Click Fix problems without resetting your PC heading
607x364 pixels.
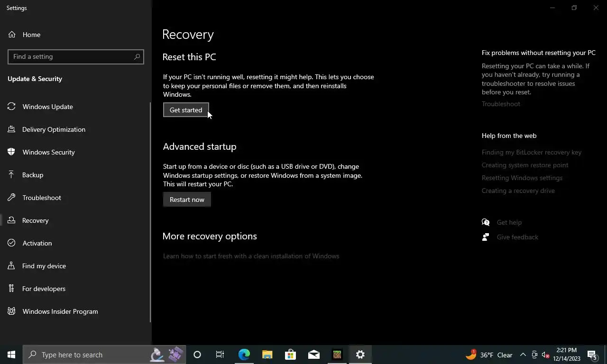[539, 53]
